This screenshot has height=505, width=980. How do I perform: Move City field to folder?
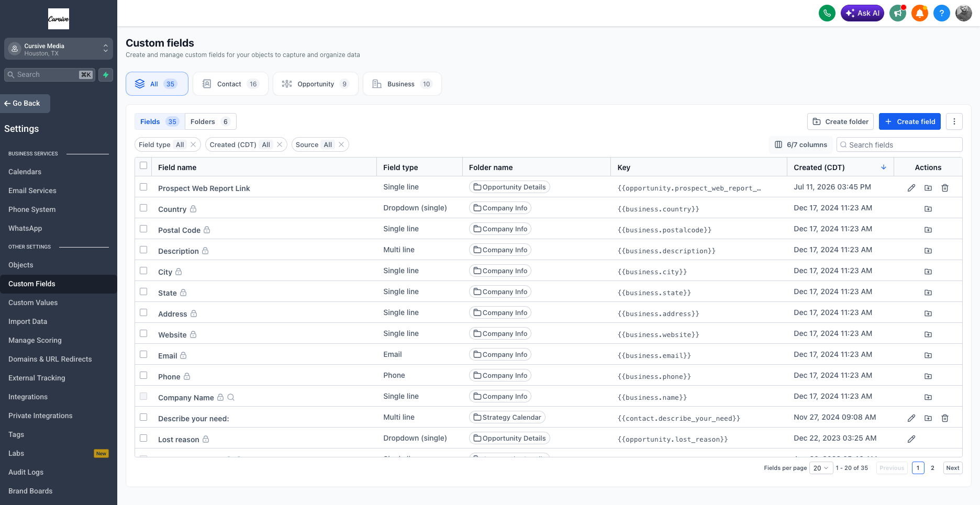[928, 272]
